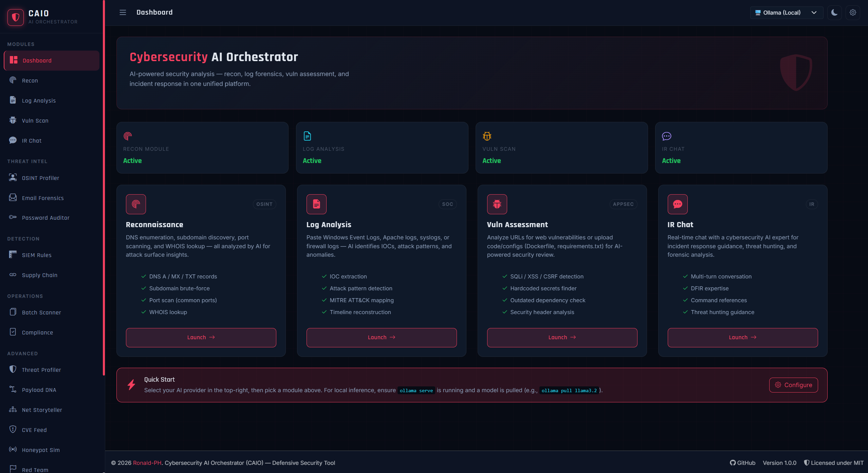Open Log Analysis in sidebar
This screenshot has width=868, height=473.
click(52, 101)
